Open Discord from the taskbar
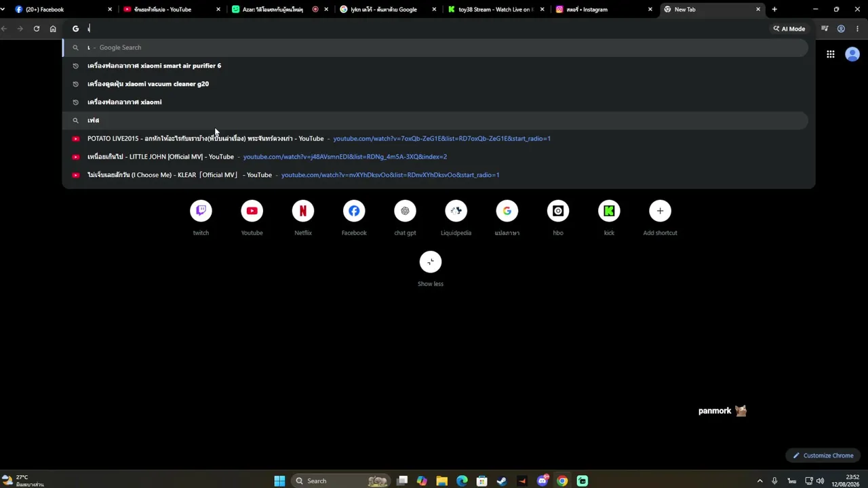Image resolution: width=868 pixels, height=488 pixels. pyautogui.click(x=542, y=481)
